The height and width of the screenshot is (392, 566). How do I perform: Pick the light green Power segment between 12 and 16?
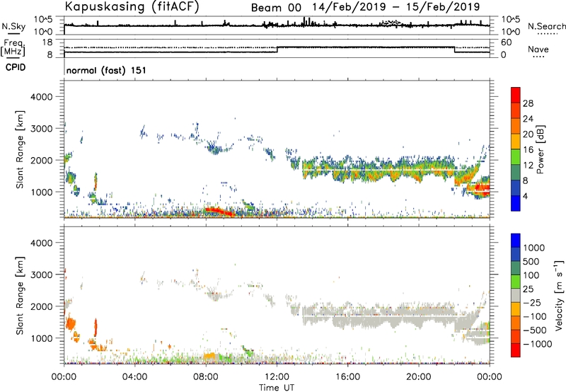click(x=516, y=157)
